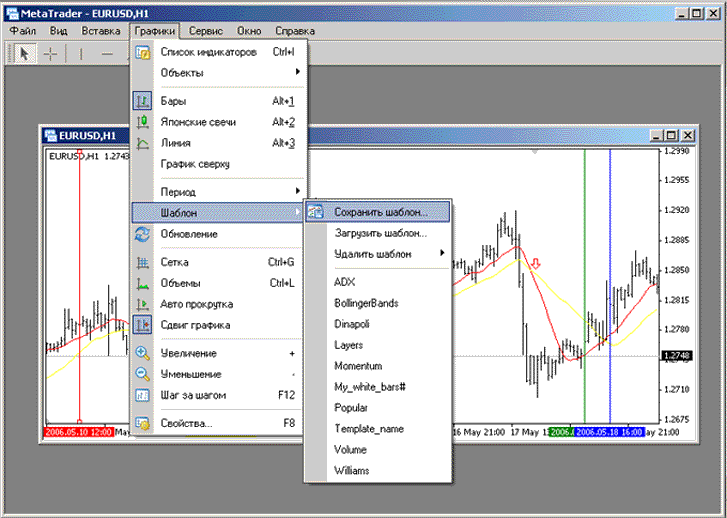Click the MetaTrader application title icon
Image resolution: width=727 pixels, height=518 pixels.
pos(12,13)
